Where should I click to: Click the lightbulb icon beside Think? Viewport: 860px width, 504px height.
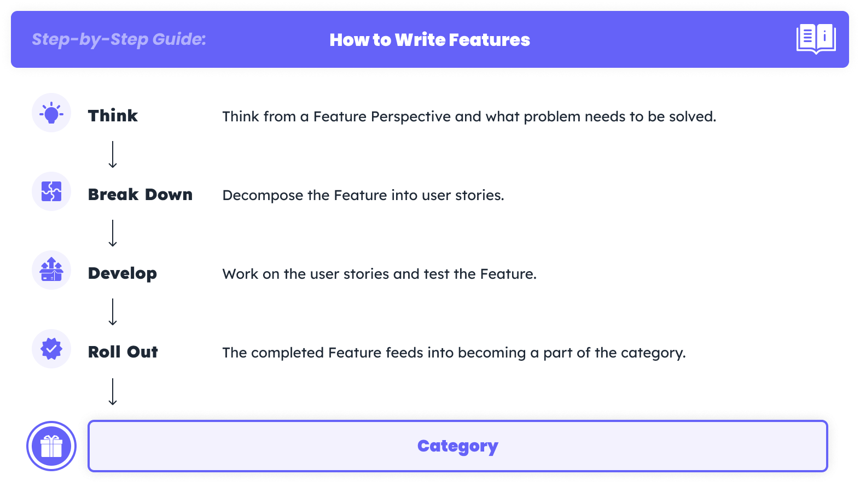tap(51, 113)
